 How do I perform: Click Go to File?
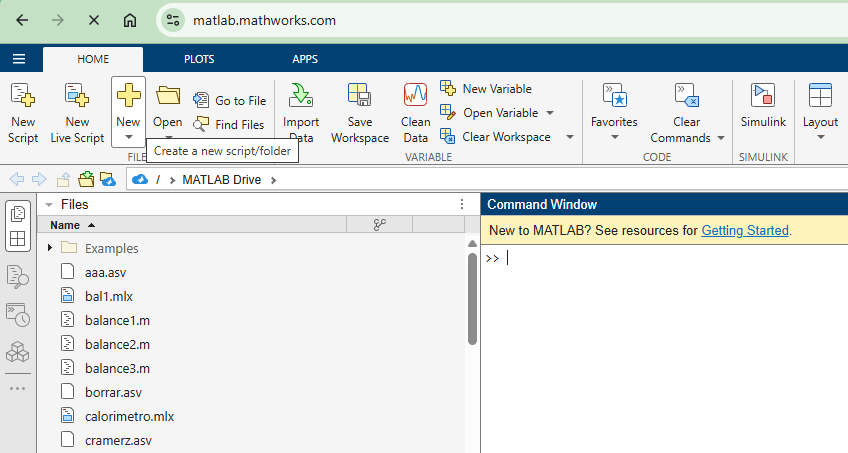[230, 101]
